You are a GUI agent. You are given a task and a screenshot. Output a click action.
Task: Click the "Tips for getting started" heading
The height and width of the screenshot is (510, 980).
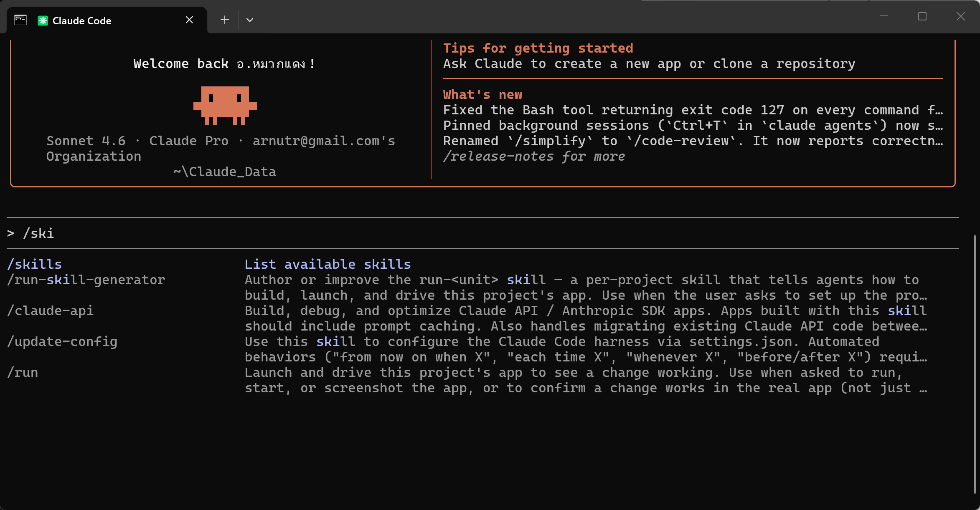pos(538,48)
